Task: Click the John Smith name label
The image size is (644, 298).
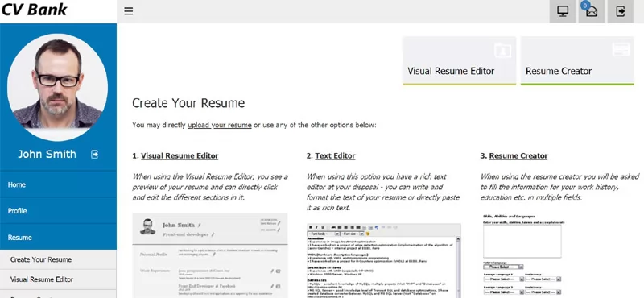Action: (x=47, y=154)
